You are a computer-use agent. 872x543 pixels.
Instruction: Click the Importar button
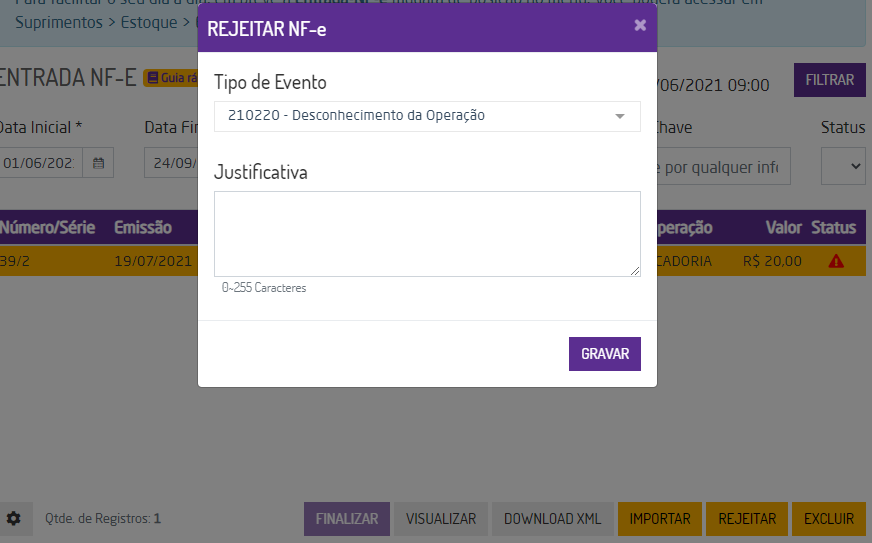tap(660, 519)
